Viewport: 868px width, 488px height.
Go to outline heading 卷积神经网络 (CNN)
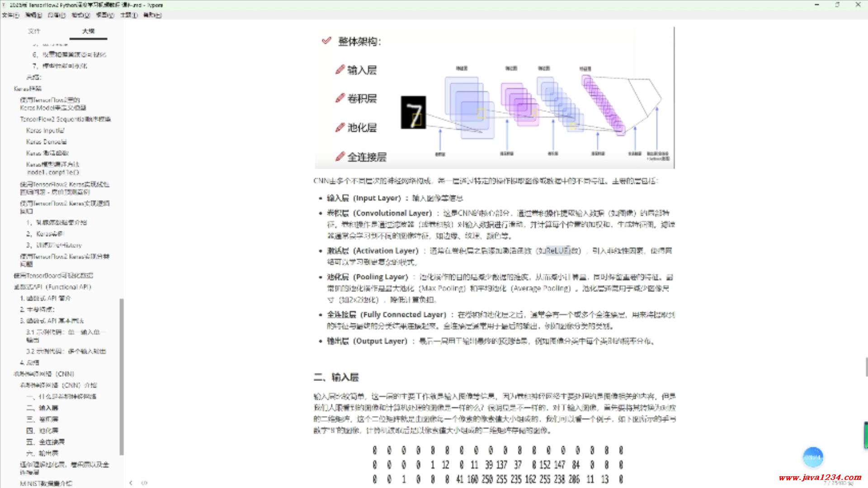[x=44, y=374]
